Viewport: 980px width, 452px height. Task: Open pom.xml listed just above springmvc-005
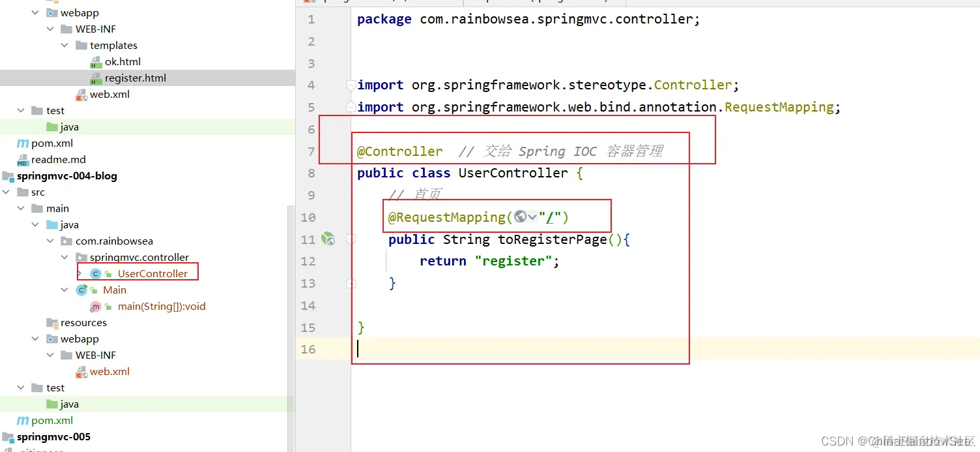click(52, 421)
